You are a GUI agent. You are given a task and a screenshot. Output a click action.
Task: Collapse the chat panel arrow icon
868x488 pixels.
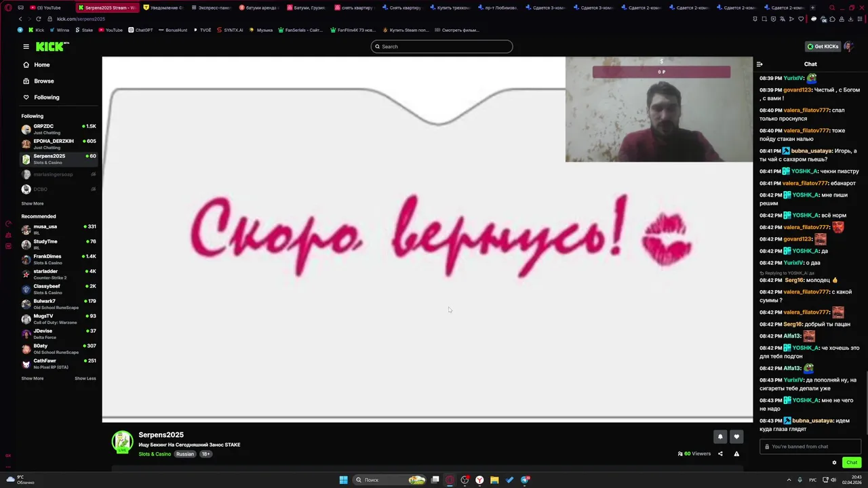pyautogui.click(x=759, y=64)
